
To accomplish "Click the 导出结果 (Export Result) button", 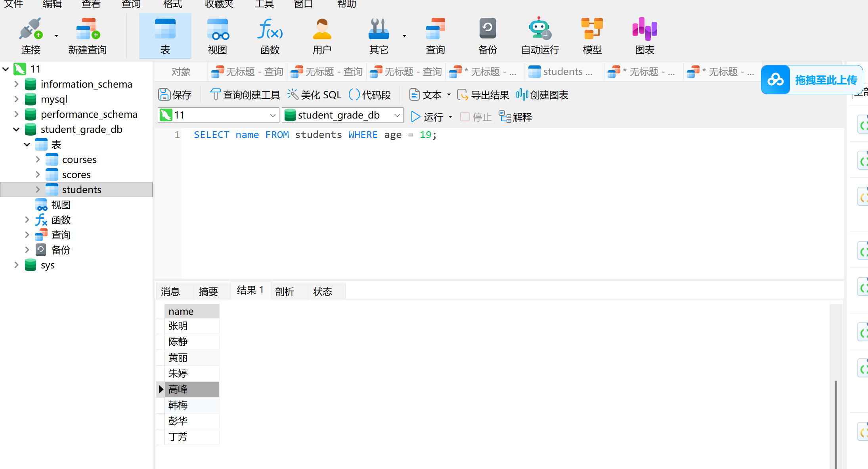I will (484, 95).
